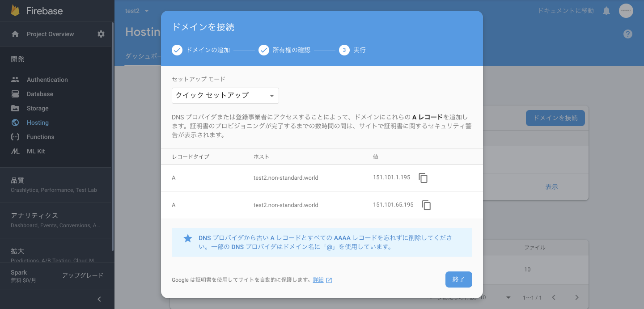Click the 151.101.65.195 value text

[393, 205]
